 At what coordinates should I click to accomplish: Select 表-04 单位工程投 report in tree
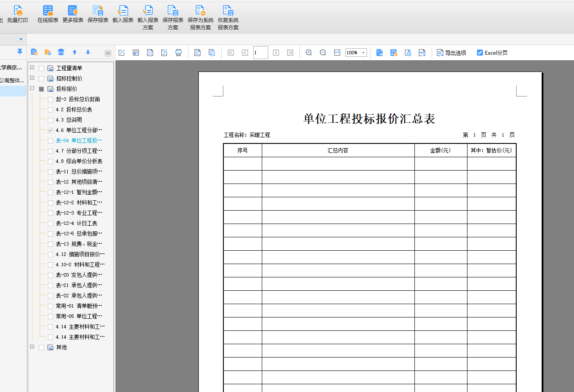click(79, 140)
